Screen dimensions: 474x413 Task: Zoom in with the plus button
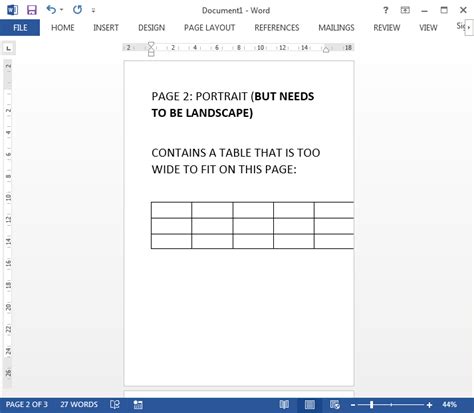pyautogui.click(x=429, y=405)
